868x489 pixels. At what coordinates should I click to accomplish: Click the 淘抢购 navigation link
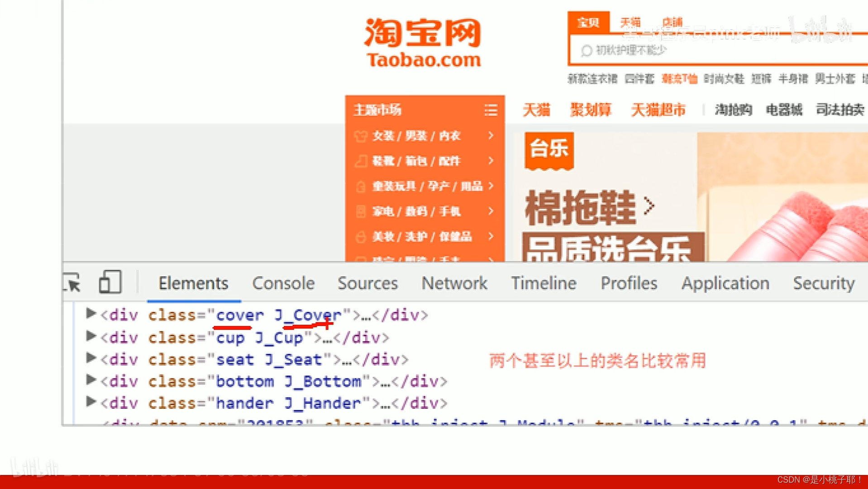734,110
